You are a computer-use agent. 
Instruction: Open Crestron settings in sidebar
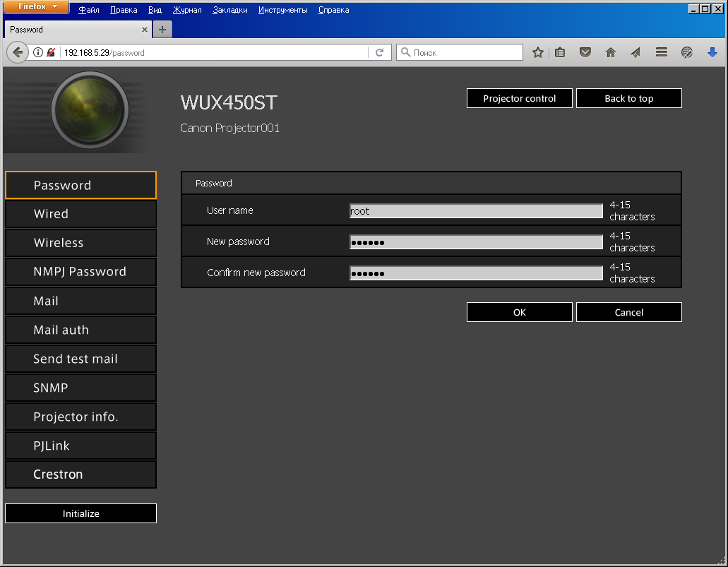click(80, 475)
